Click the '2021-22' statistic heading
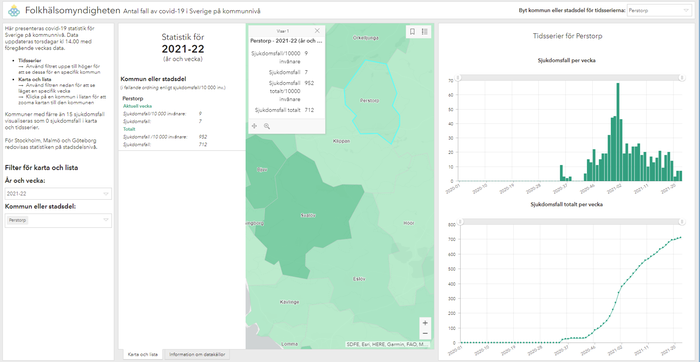 183,49
